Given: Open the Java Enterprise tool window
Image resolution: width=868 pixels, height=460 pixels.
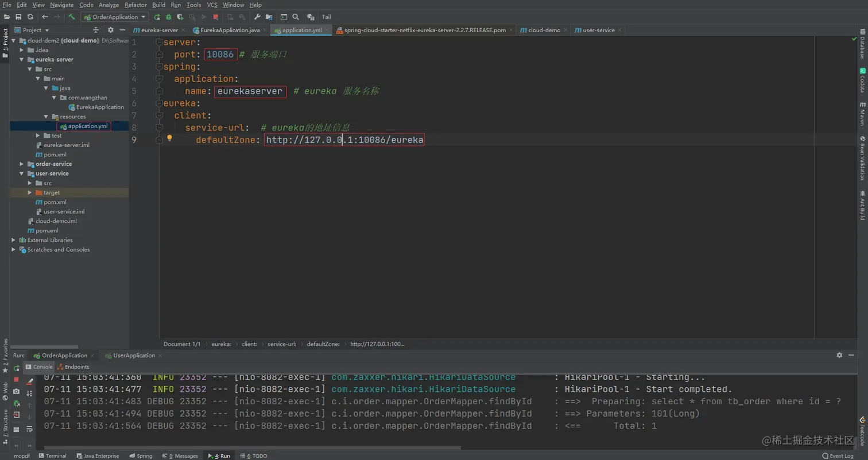Looking at the screenshot, I should coord(97,456).
